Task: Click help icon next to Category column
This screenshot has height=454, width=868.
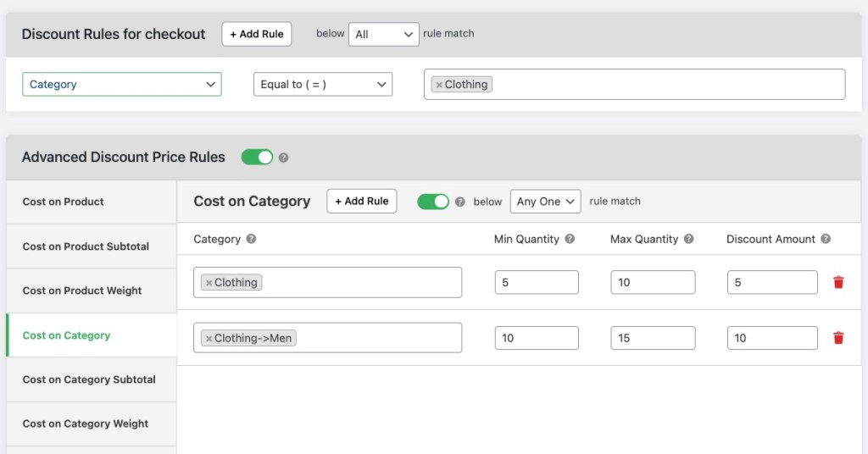Action: click(x=252, y=240)
